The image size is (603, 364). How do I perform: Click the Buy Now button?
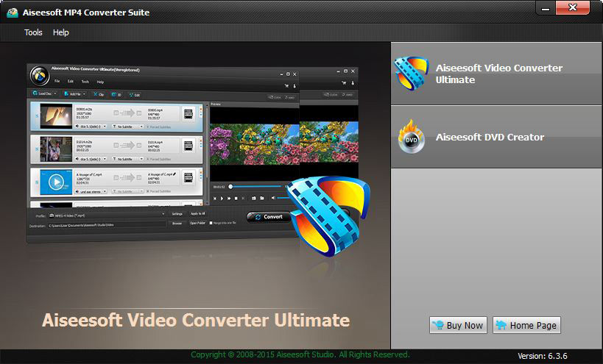[458, 325]
